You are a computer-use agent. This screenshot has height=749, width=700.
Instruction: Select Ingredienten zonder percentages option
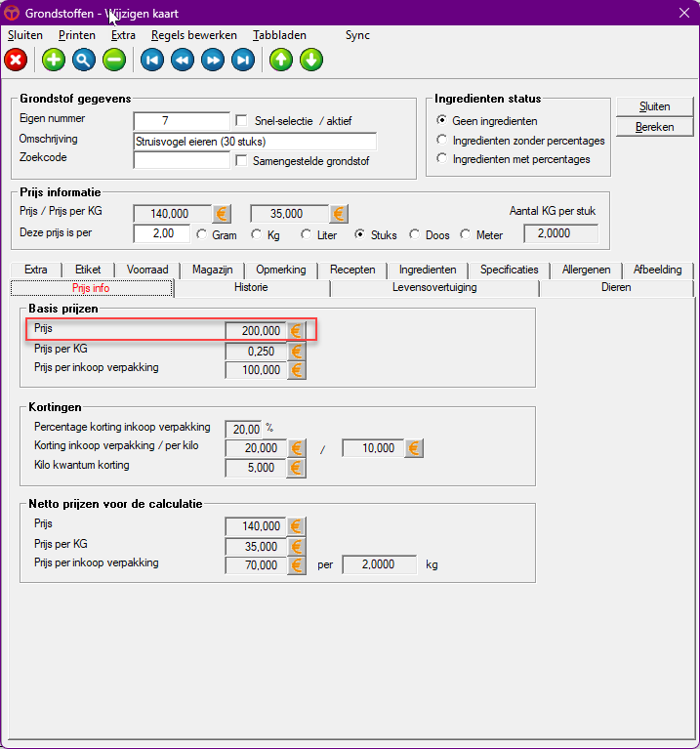(x=441, y=140)
